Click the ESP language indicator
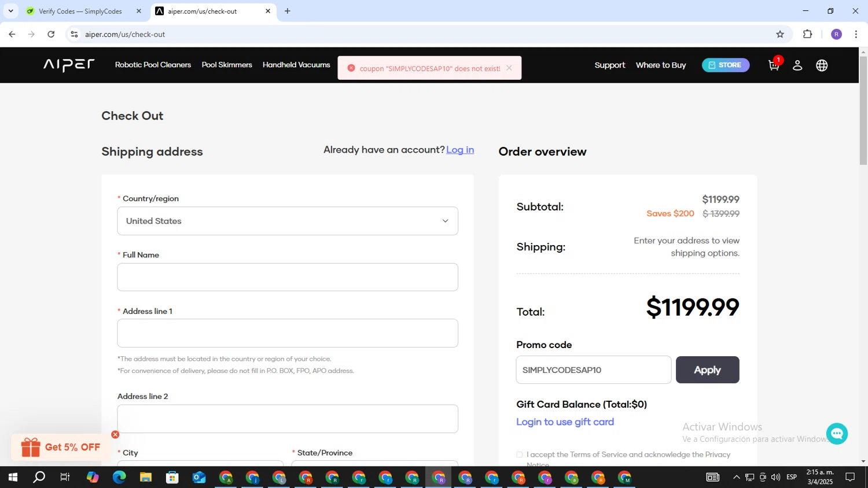The width and height of the screenshot is (868, 488). (792, 477)
